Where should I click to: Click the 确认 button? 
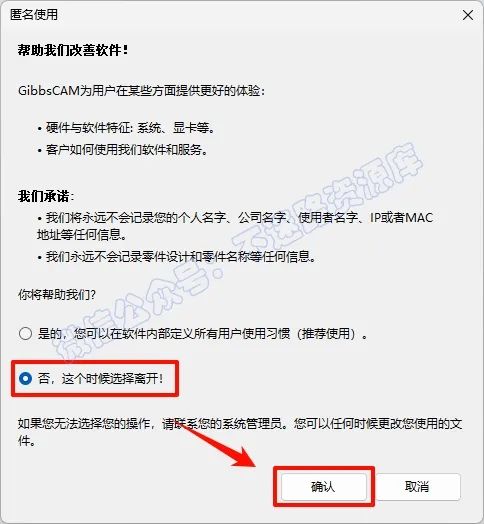tap(323, 487)
